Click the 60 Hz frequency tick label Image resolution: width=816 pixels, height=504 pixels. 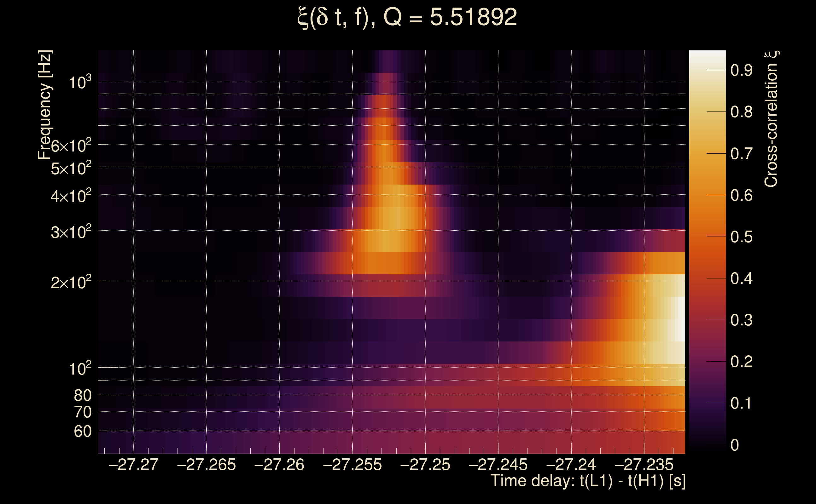82,432
